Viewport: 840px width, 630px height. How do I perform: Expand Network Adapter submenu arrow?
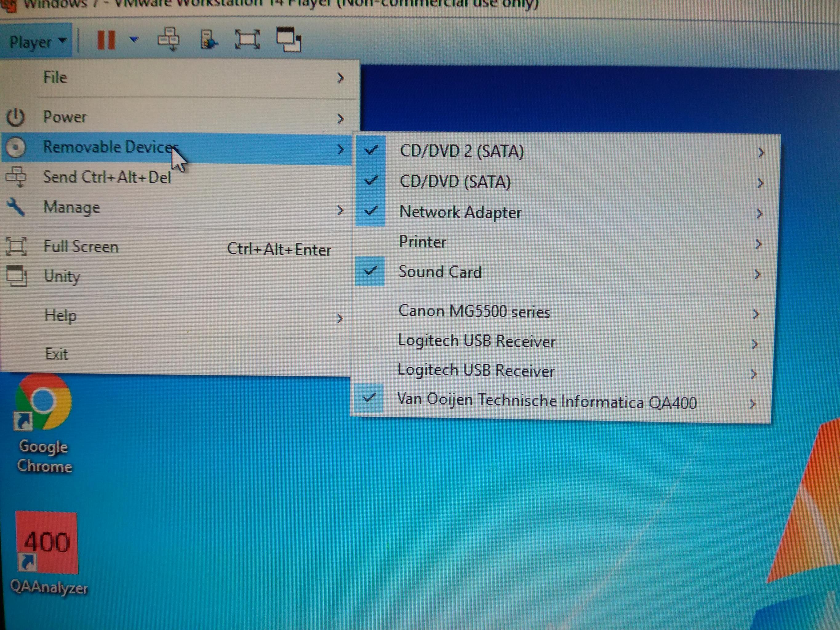pos(759,214)
